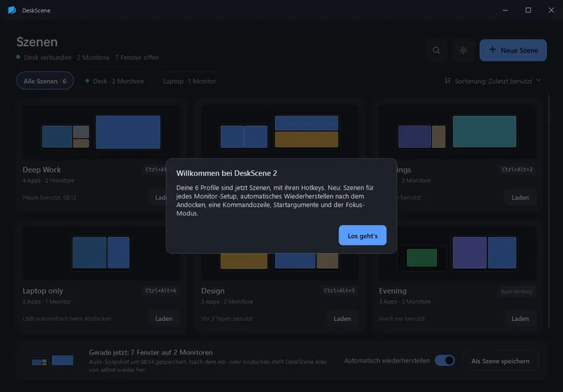Viewport: 563px width, 392px height.
Task: Load the Design scene via Laden
Action: click(x=342, y=318)
